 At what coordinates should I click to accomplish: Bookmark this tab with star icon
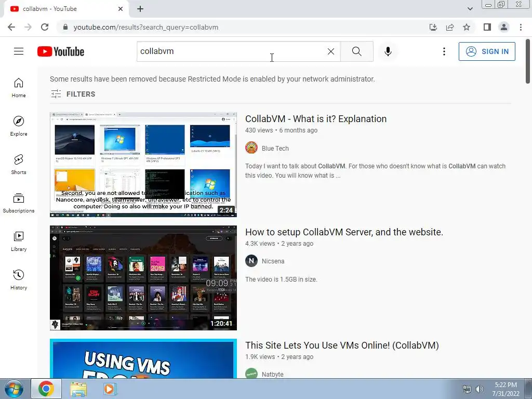467,27
